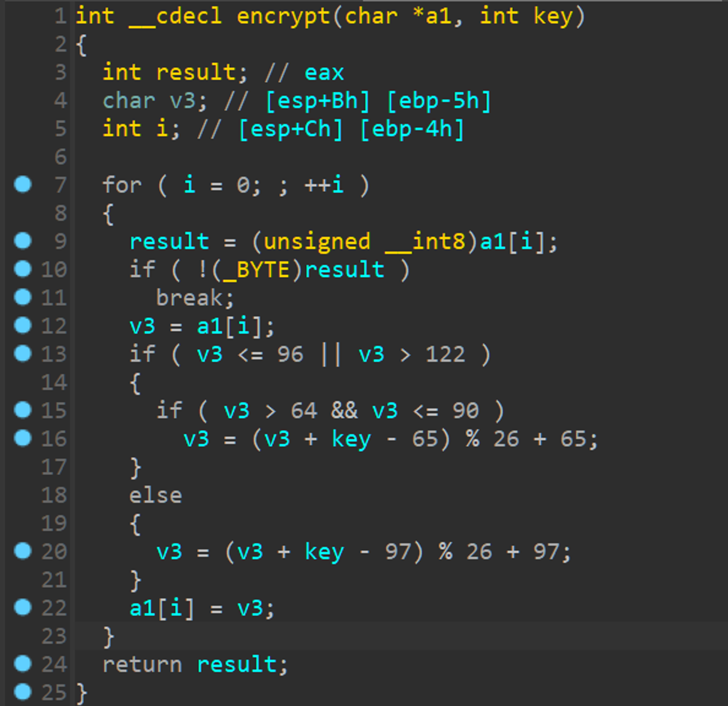Click 'i' in 'int i' declaration
This screenshot has width=728, height=706.
point(162,129)
